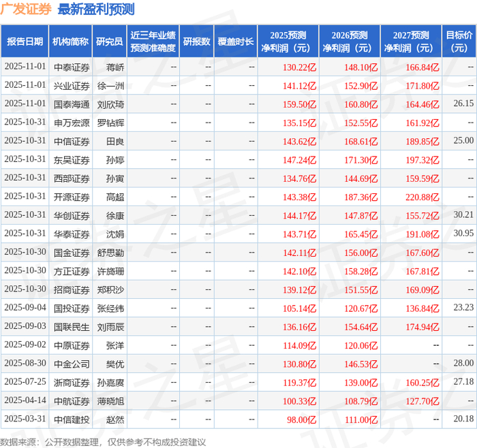Click the 2027预测净利润 column header
The height and width of the screenshot is (448, 477).
point(411,42)
